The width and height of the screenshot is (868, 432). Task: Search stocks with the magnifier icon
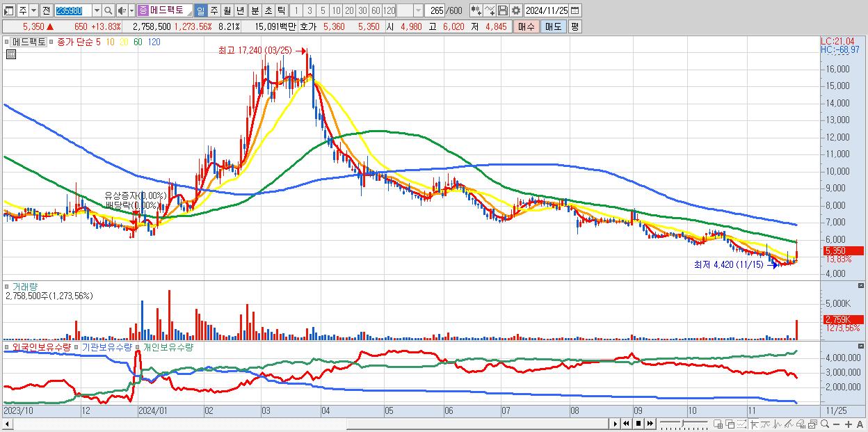pos(108,10)
